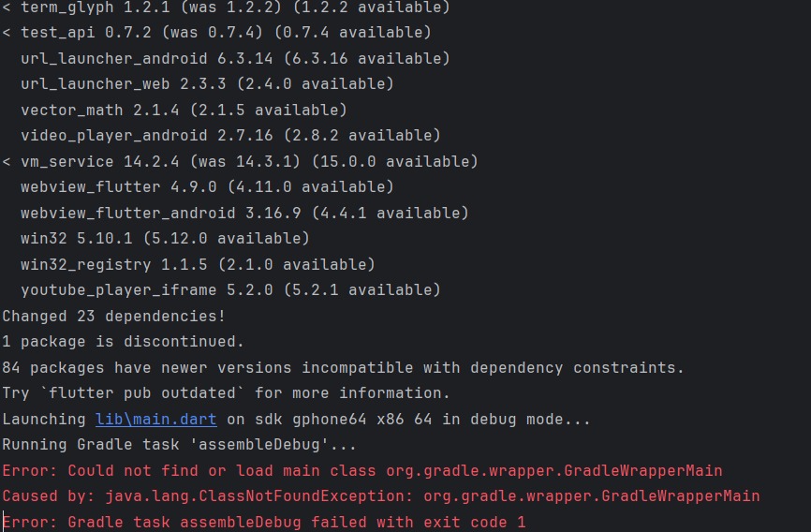This screenshot has height=532, width=811.
Task: Click the webview_flutter_android 3.16.9 line
Action: point(244,213)
